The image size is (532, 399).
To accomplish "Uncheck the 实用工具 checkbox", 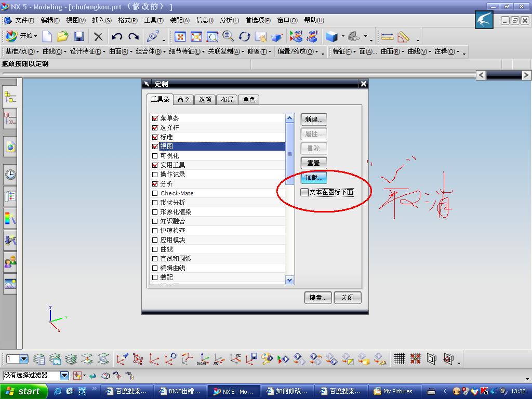I will click(x=155, y=165).
